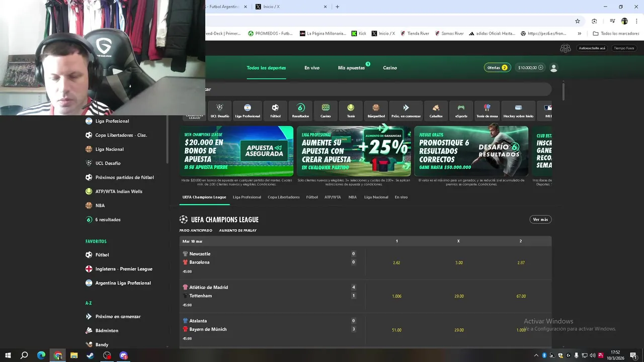
Task: Click Tiempo Fuera button
Action: coord(624,48)
